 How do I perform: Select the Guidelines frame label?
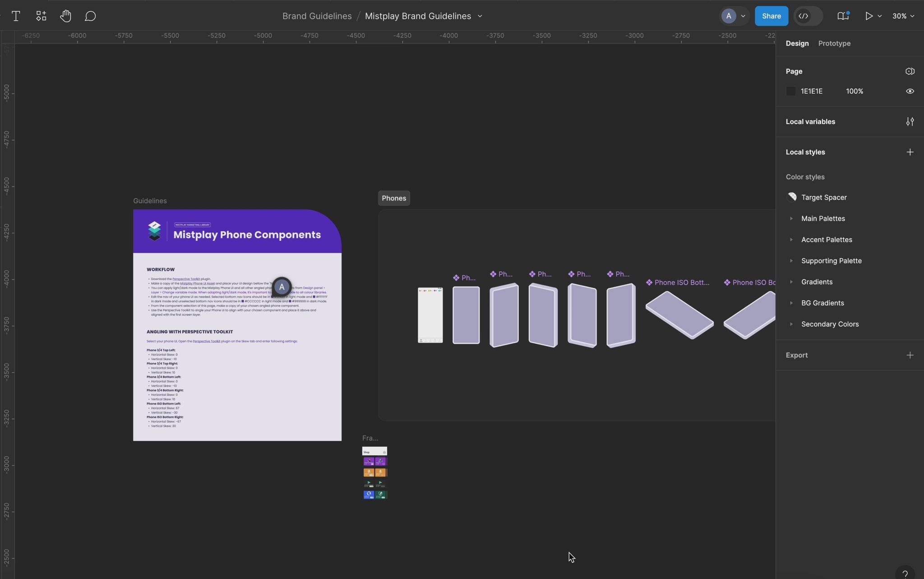(150, 201)
